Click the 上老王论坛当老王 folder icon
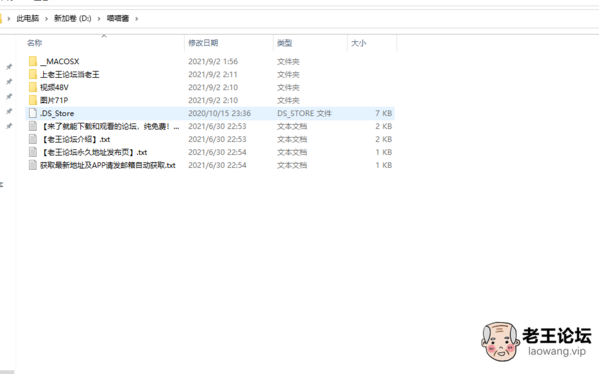This screenshot has width=599, height=374. click(33, 74)
